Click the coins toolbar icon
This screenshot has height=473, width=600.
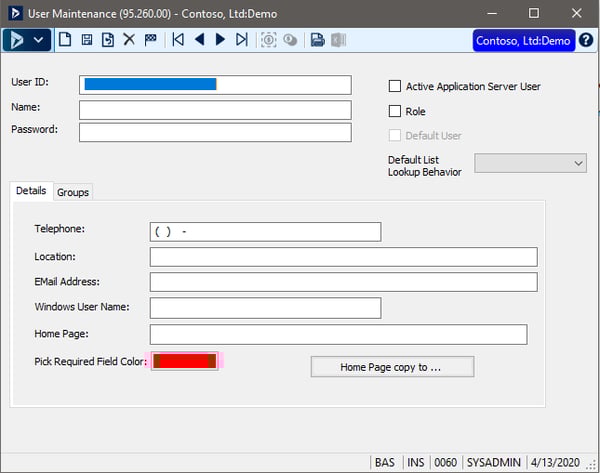(x=290, y=40)
